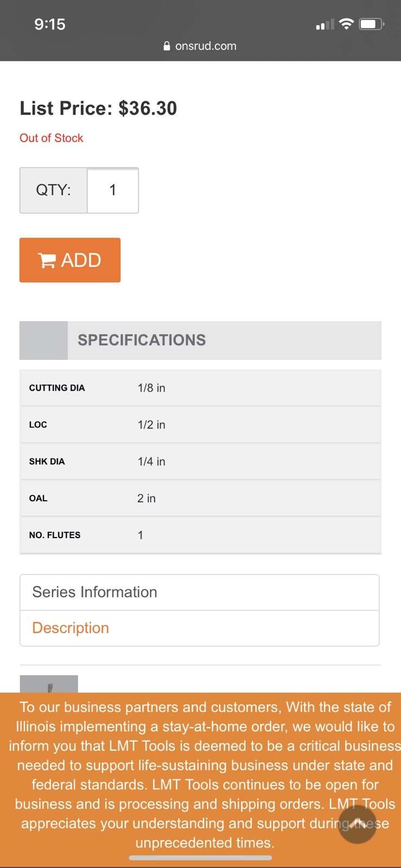Tap the 9:15 clock in status bar
401x868 pixels.
click(x=50, y=24)
